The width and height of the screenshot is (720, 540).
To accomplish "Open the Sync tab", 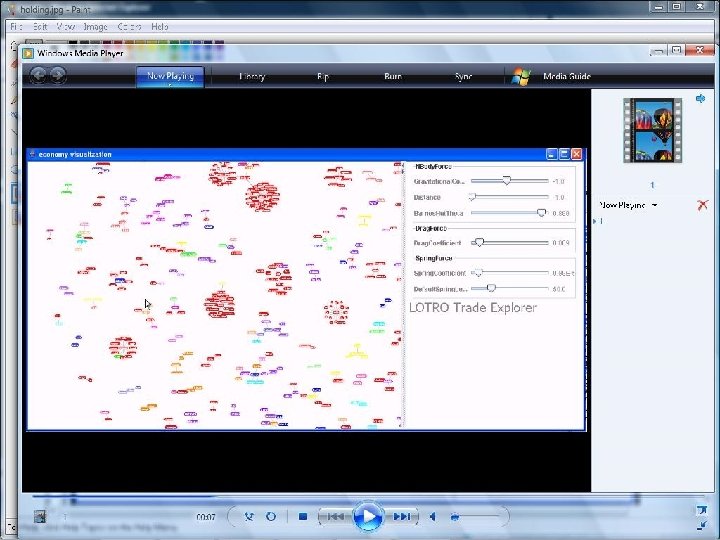I will coord(463,77).
